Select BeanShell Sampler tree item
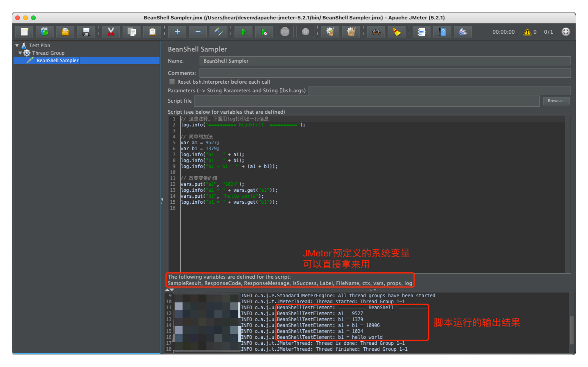 58,60
